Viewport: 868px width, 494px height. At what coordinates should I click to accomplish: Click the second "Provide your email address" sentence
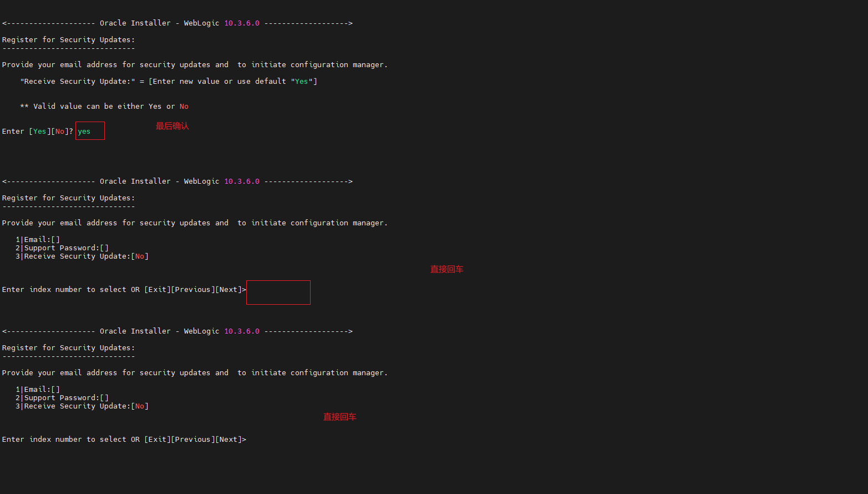(x=195, y=223)
